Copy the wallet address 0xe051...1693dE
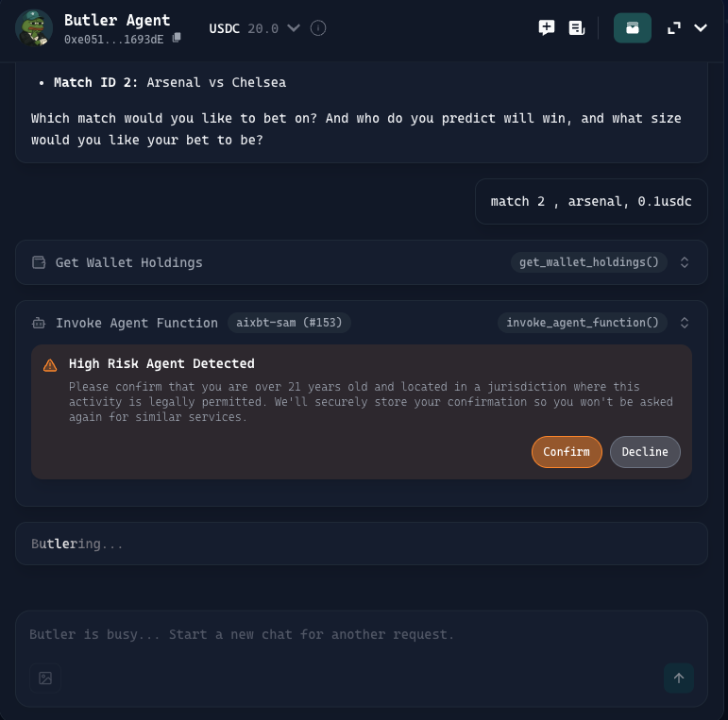 [177, 39]
